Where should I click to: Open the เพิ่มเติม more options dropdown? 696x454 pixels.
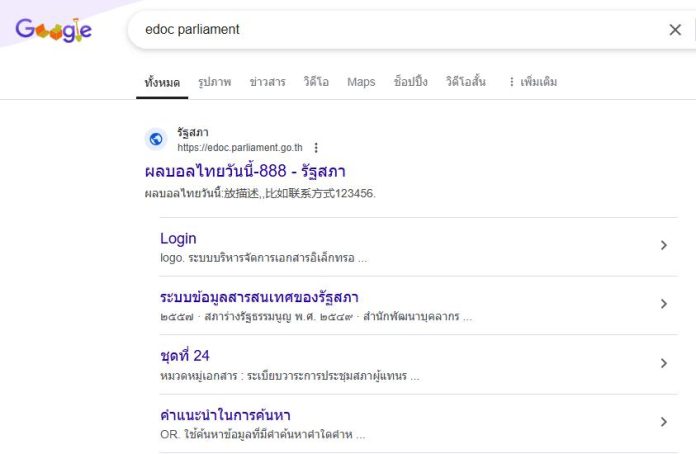(x=533, y=82)
